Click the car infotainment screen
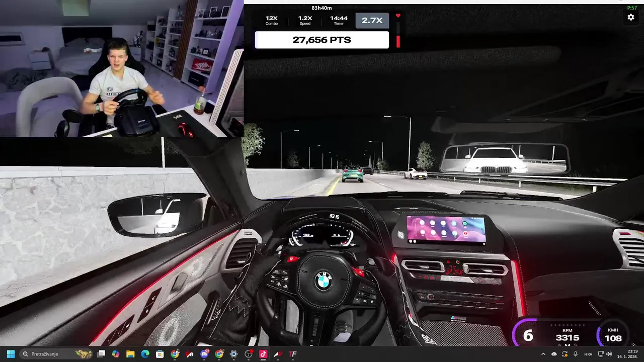The image size is (644, 362). [446, 229]
